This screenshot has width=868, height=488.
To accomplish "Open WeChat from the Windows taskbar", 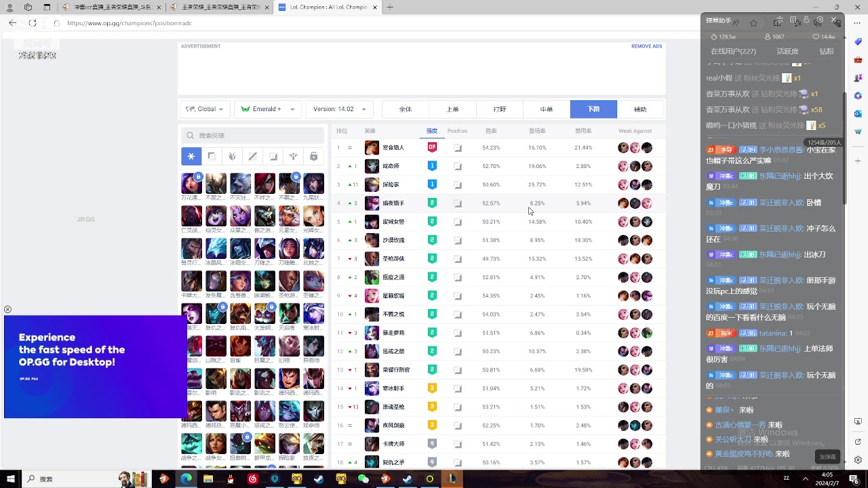I will pyautogui.click(x=363, y=479).
